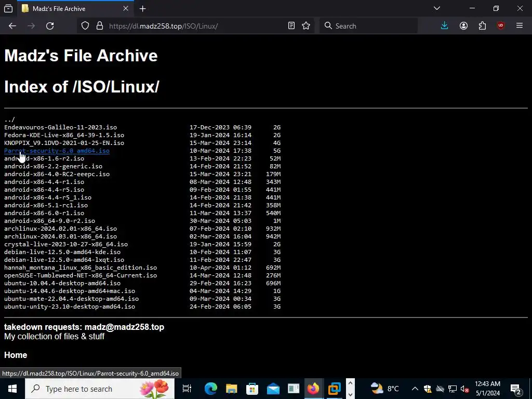Select the Madz's File Archive tab
Image resolution: width=532 pixels, height=399 pixels.
point(75,8)
